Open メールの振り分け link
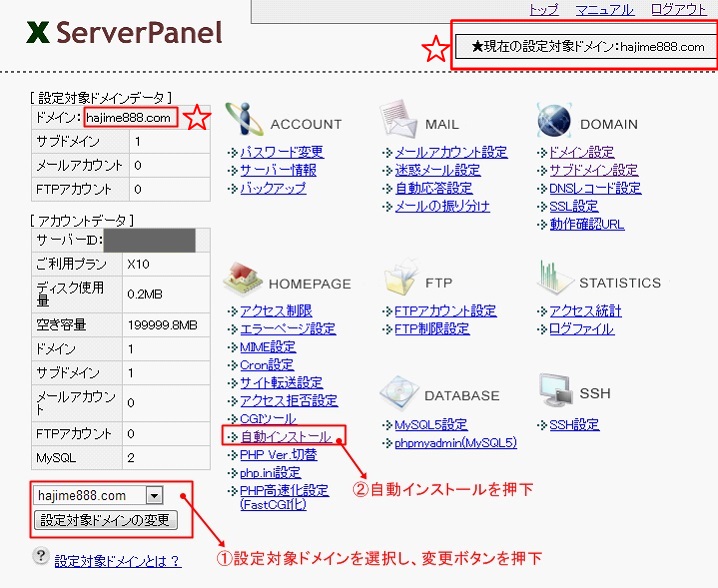This screenshot has height=588, width=718. [442, 206]
